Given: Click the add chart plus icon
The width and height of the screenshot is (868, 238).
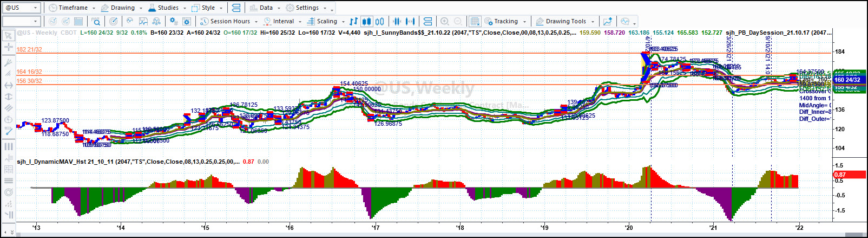Looking at the screenshot, I should [x=608, y=21].
